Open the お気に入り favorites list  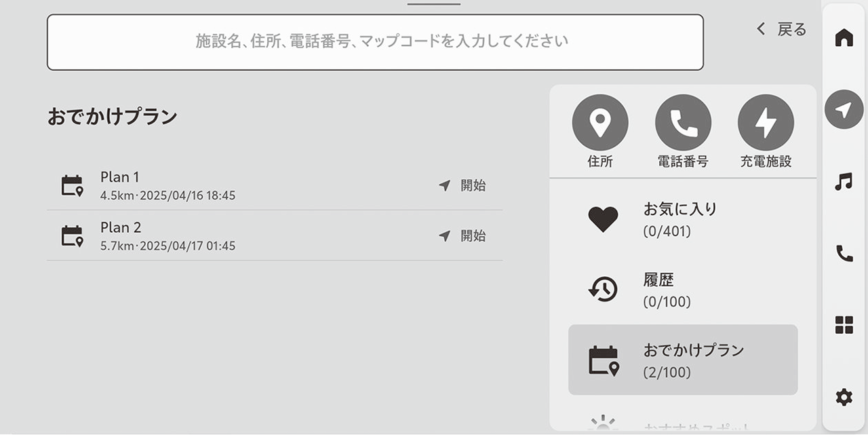click(682, 219)
